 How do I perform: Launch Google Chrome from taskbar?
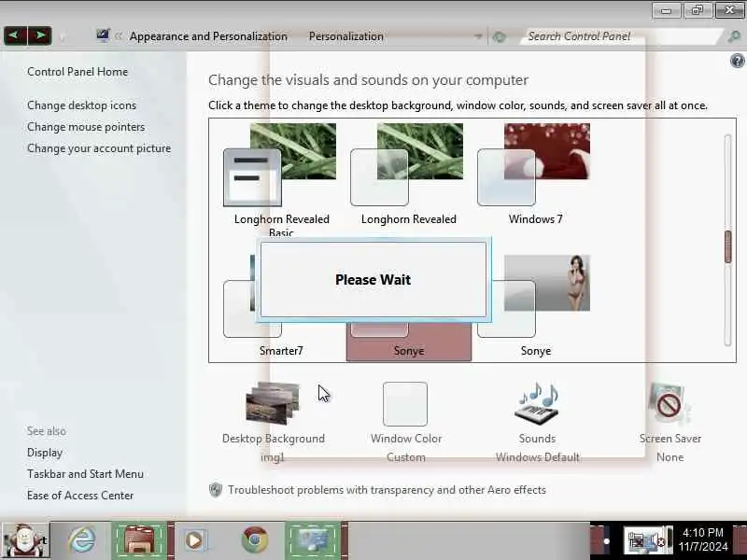[x=255, y=540]
